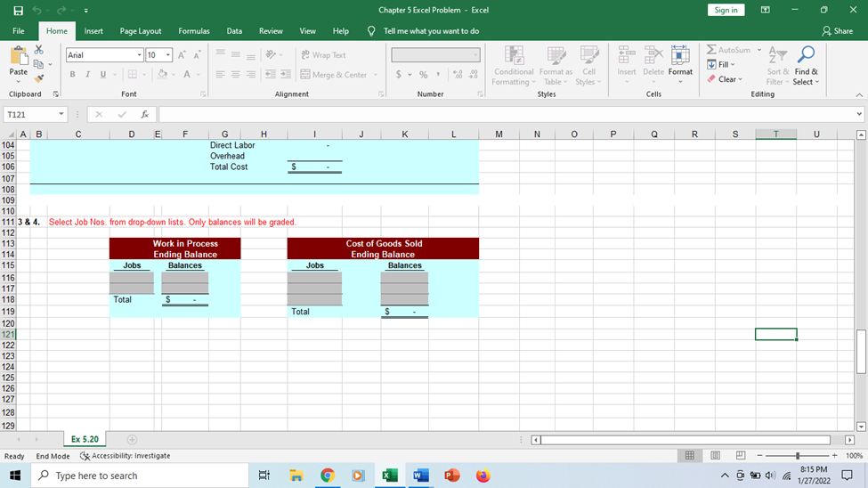
Task: Open Word from the Windows taskbar
Action: (421, 476)
